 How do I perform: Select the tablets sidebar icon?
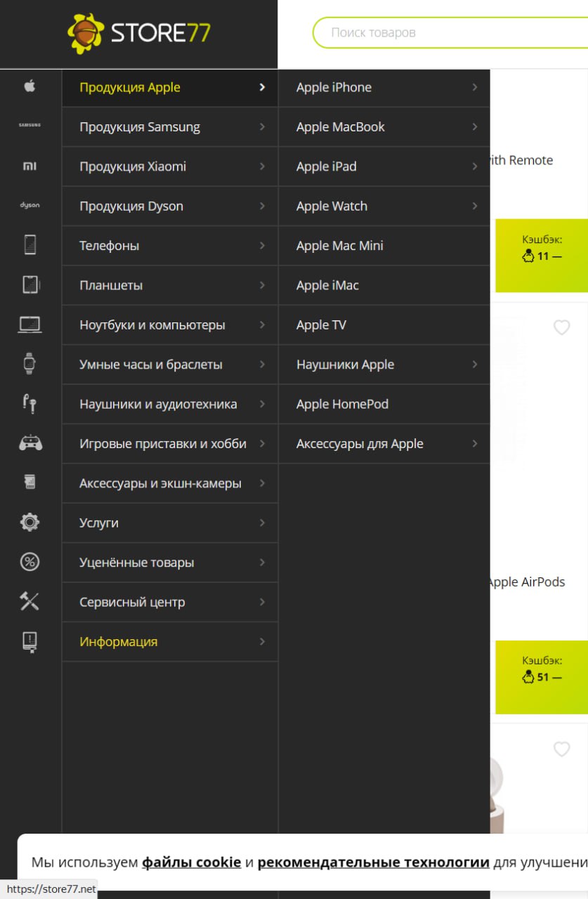click(x=30, y=284)
